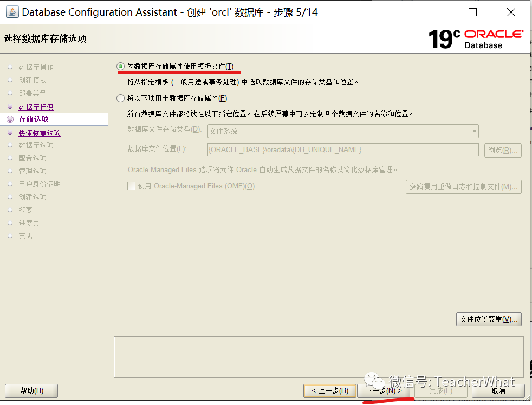The image size is (532, 405).
Task: Click the step bullet beside 快速恢复选项
Action: 10,133
